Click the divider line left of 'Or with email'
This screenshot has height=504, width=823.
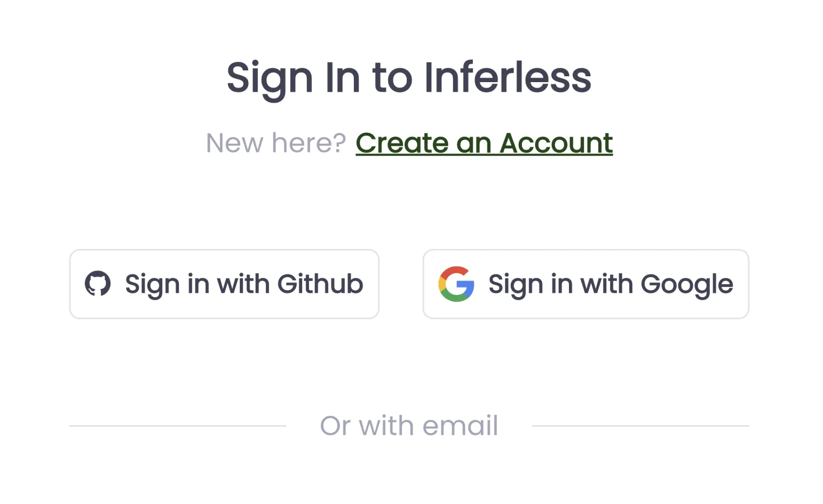pos(178,426)
